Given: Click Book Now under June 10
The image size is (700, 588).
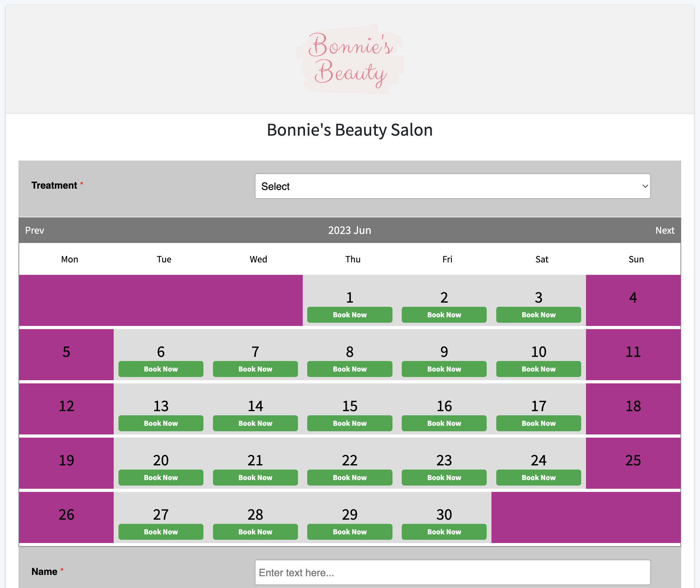Looking at the screenshot, I should (538, 369).
